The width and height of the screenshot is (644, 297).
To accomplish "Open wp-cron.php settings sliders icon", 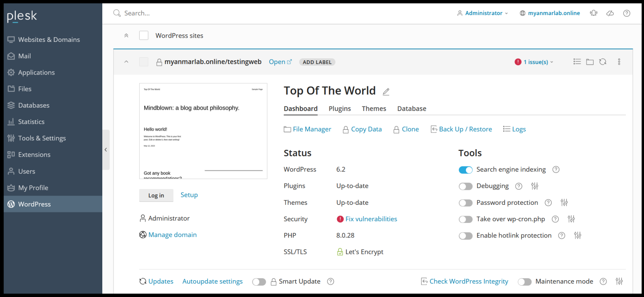I will [x=571, y=219].
